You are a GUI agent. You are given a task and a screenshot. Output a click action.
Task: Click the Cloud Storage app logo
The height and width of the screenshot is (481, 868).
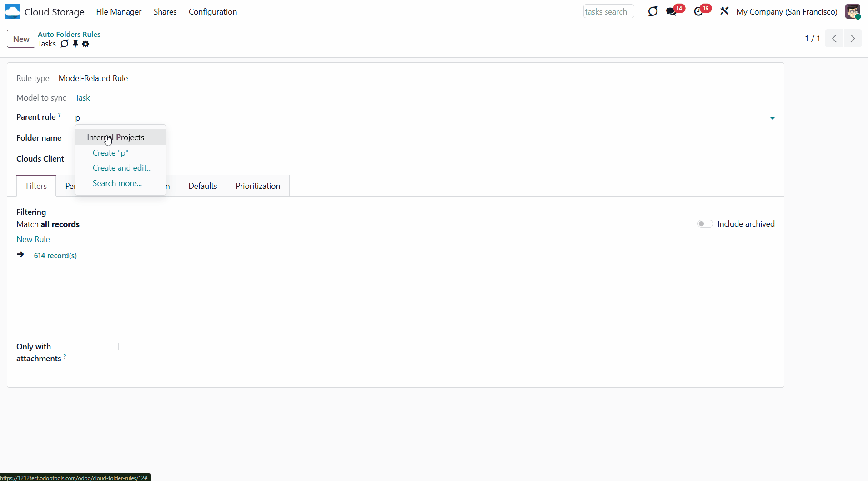click(12, 12)
